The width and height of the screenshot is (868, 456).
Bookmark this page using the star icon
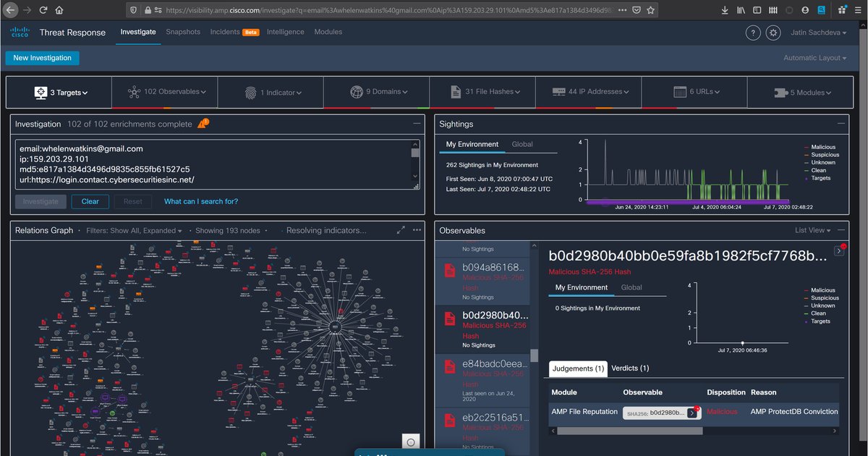pyautogui.click(x=651, y=11)
